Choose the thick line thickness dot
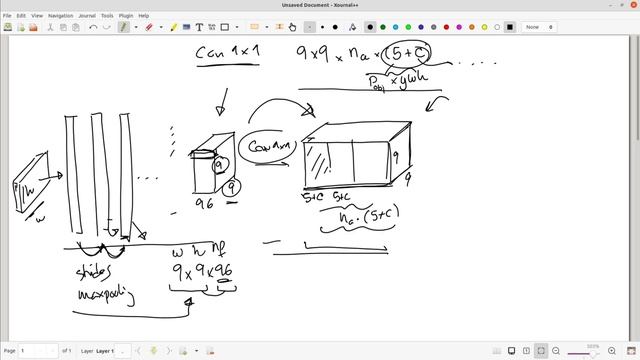640x360 pixels. pyautogui.click(x=335, y=27)
